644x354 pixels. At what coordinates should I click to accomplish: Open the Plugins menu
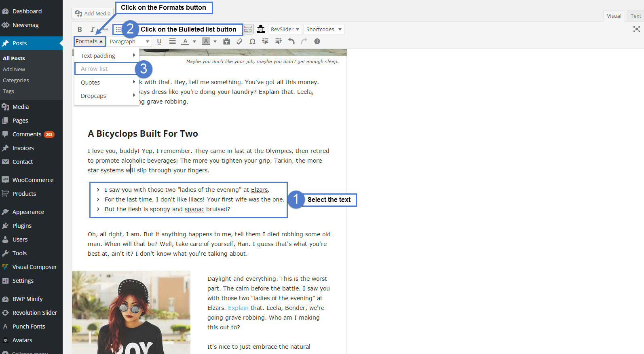(x=31, y=226)
